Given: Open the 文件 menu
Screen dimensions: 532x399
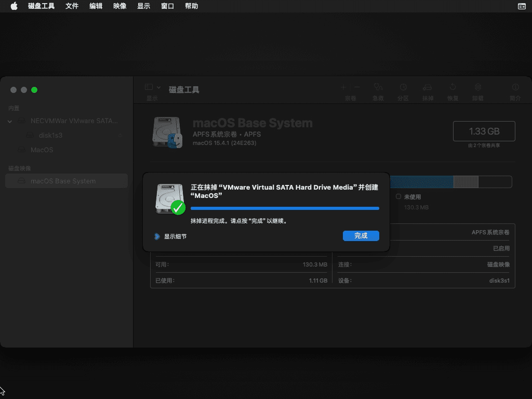Looking at the screenshot, I should tap(72, 6).
